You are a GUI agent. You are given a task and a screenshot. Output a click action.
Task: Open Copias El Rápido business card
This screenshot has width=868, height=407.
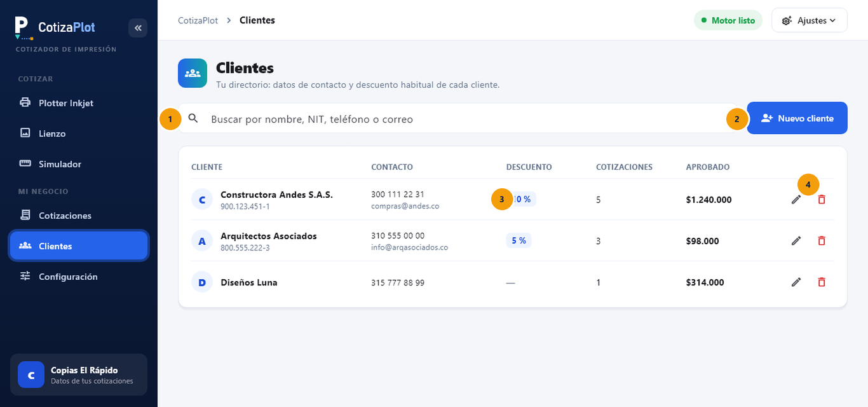click(79, 375)
